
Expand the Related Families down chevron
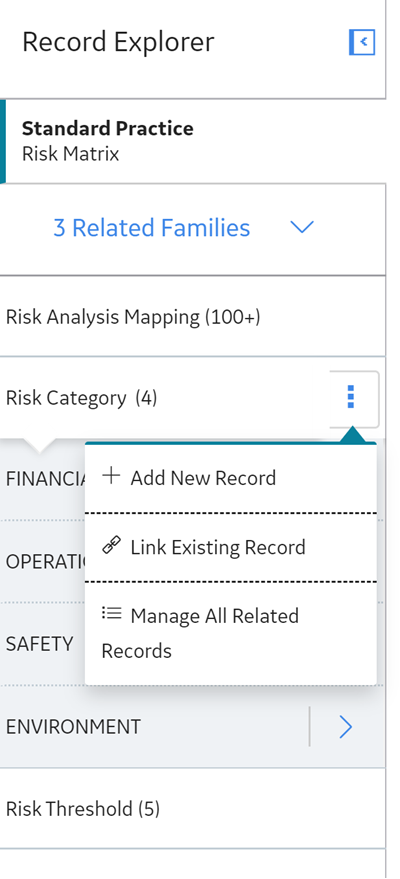(303, 227)
